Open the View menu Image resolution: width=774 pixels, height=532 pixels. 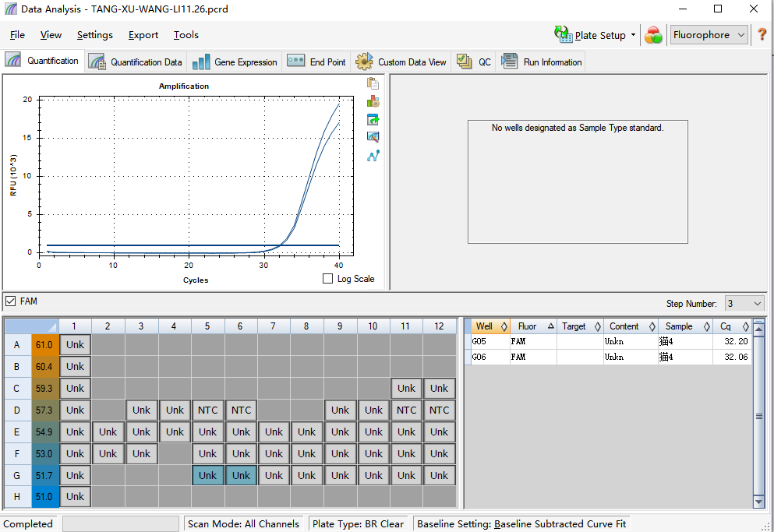pyautogui.click(x=51, y=35)
